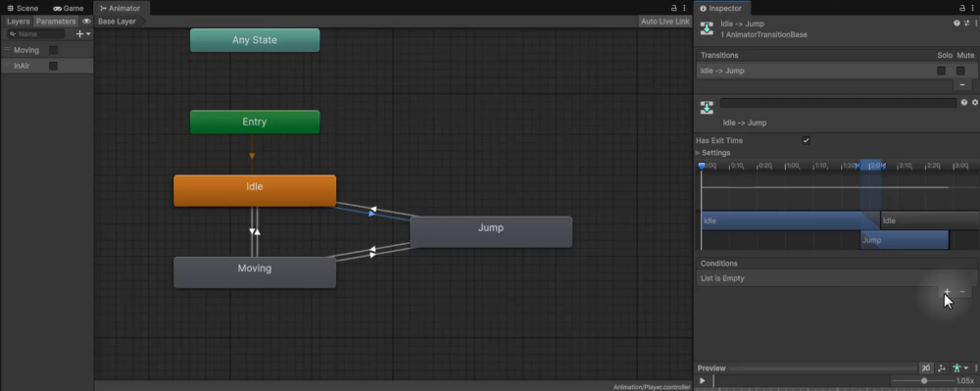Open the avatar preview dropdown arrow
Image resolution: width=980 pixels, height=391 pixels.
[966, 368]
